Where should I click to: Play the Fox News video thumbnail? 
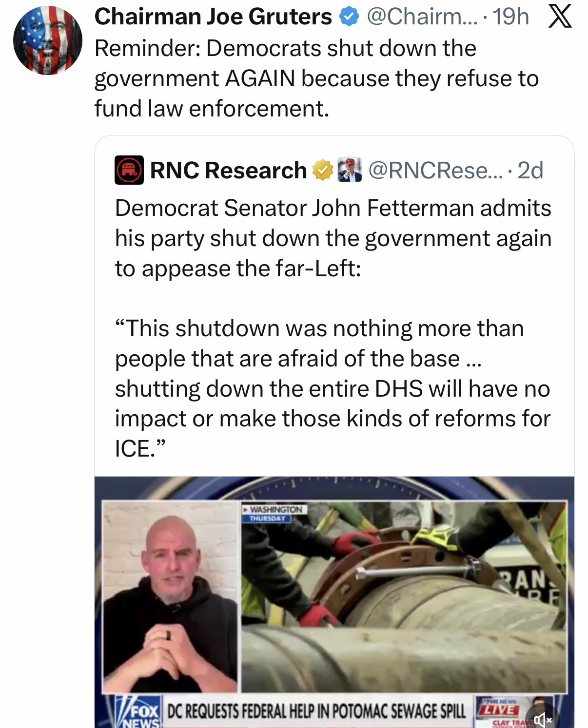coord(334,602)
